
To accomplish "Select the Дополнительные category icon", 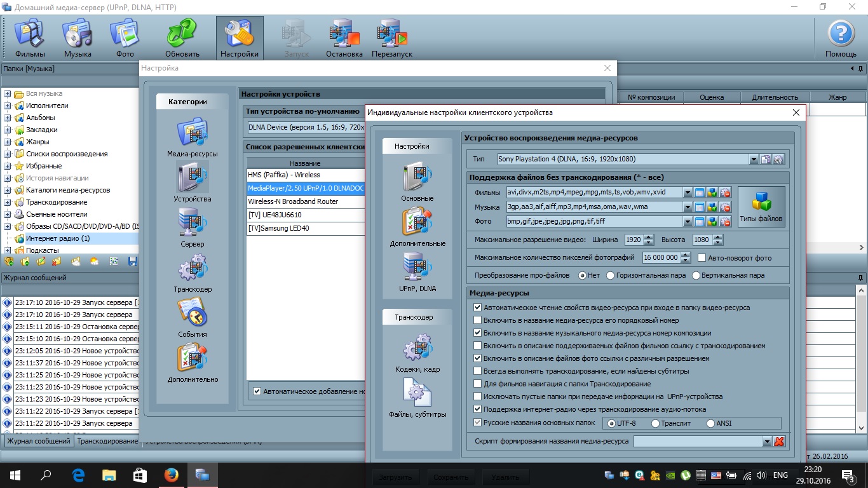I will coord(417,227).
